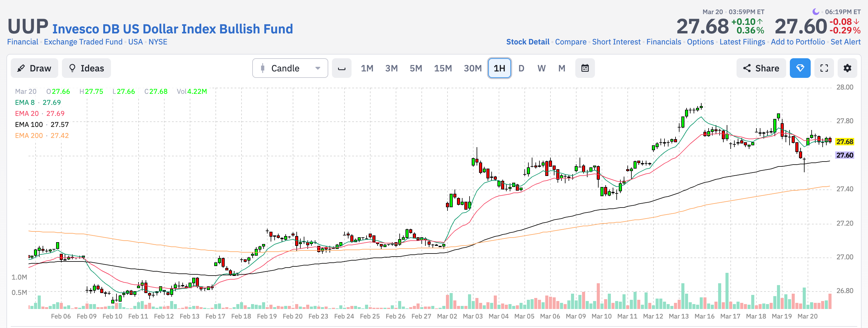The width and height of the screenshot is (868, 328).
Task: Open the Candle chart type dropdown
Action: pyautogui.click(x=290, y=68)
